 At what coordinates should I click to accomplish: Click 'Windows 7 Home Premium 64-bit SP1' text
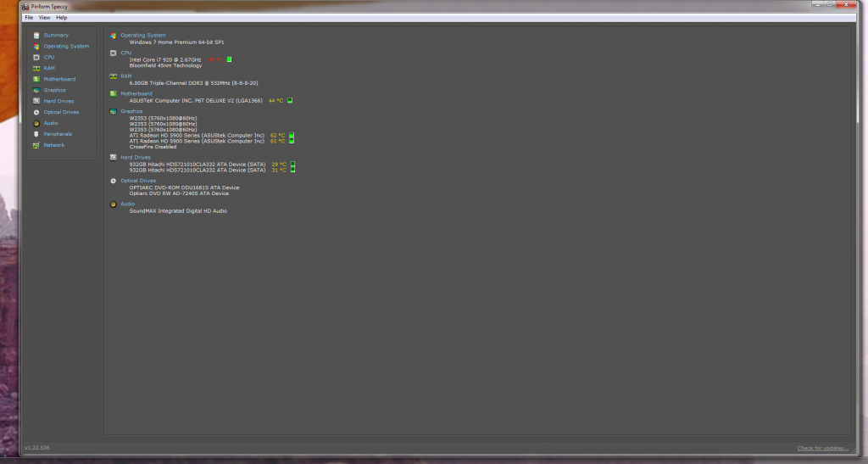click(x=176, y=42)
